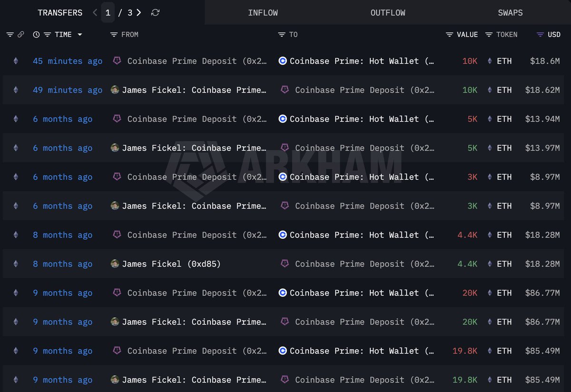This screenshot has height=392, width=571.
Task: Click the clock icon beside TIME header
Action: coord(37,34)
